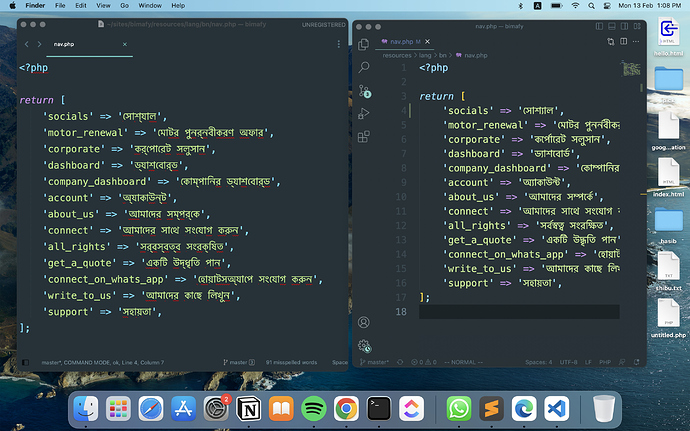This screenshot has width=690, height=431.
Task: Open the Go menu
Action: click(125, 6)
